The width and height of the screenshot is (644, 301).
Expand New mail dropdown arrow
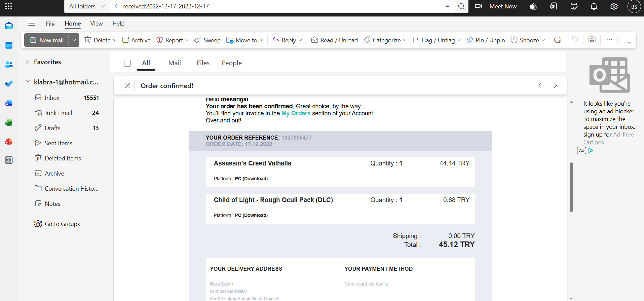click(x=74, y=40)
